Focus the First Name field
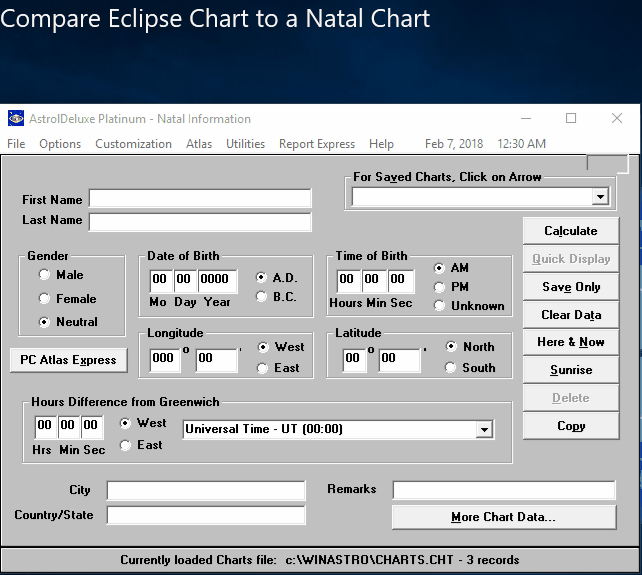The width and height of the screenshot is (642, 575). pyautogui.click(x=200, y=199)
